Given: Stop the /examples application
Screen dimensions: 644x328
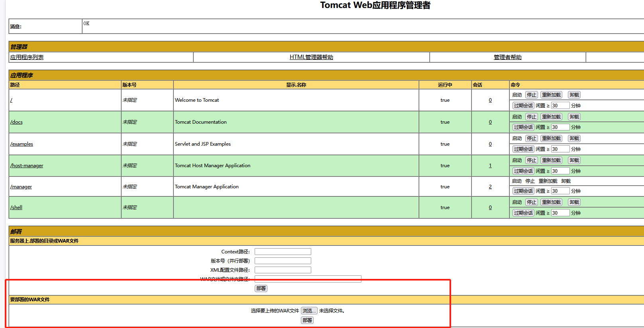Looking at the screenshot, I should (532, 138).
